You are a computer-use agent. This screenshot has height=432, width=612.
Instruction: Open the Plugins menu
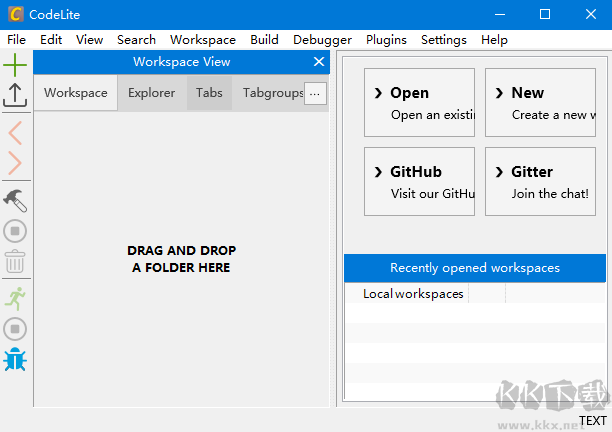coord(386,40)
